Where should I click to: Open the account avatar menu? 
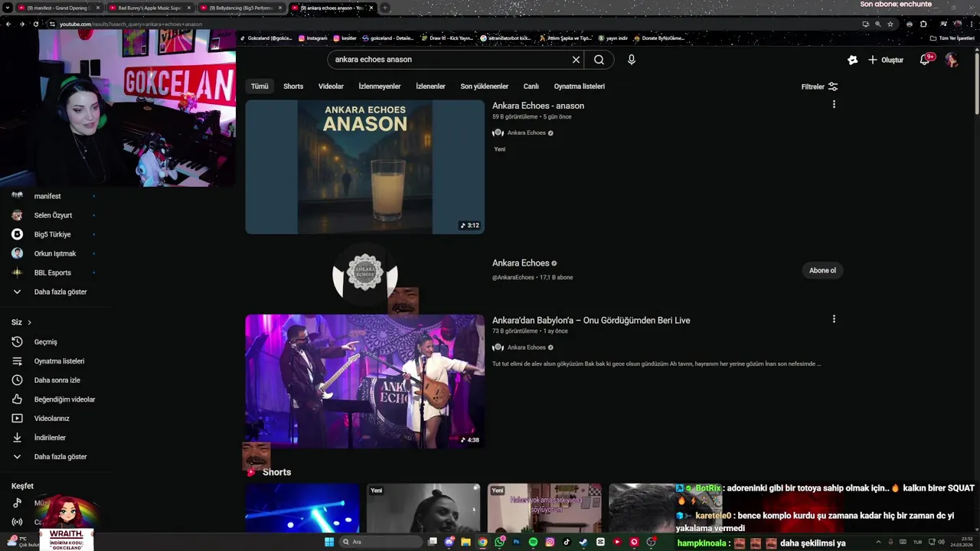tap(952, 60)
